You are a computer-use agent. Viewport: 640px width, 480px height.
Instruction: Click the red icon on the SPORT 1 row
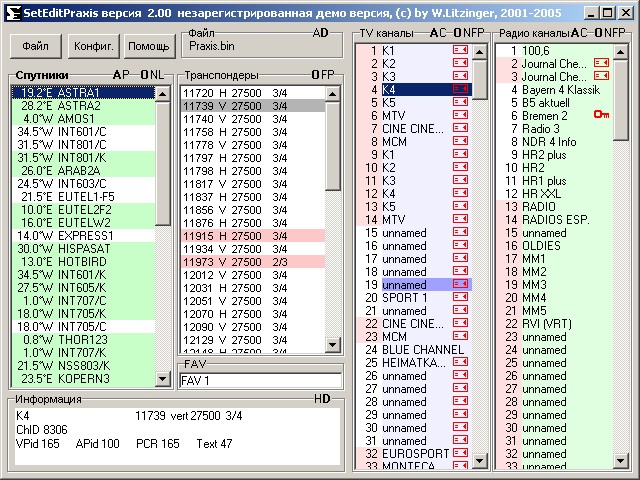461,297
